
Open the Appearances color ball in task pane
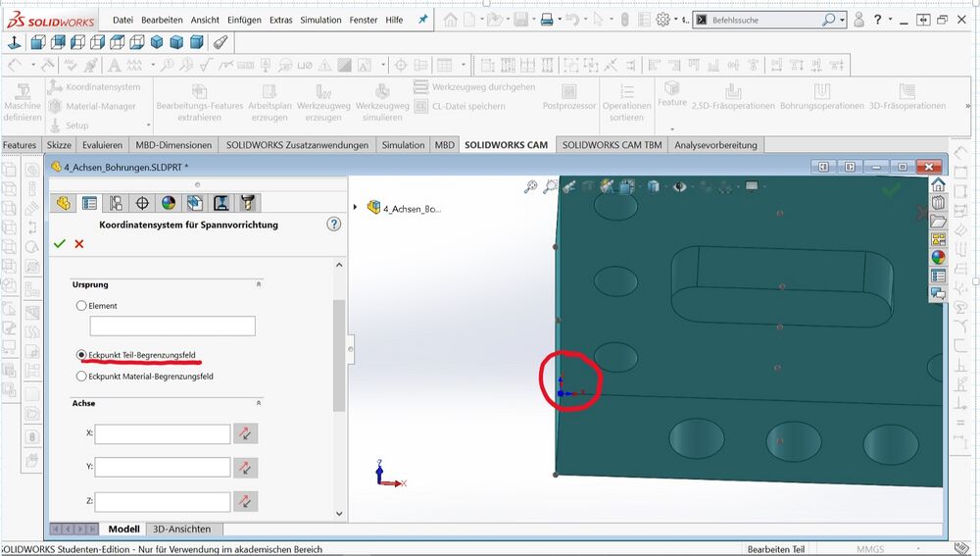point(938,257)
